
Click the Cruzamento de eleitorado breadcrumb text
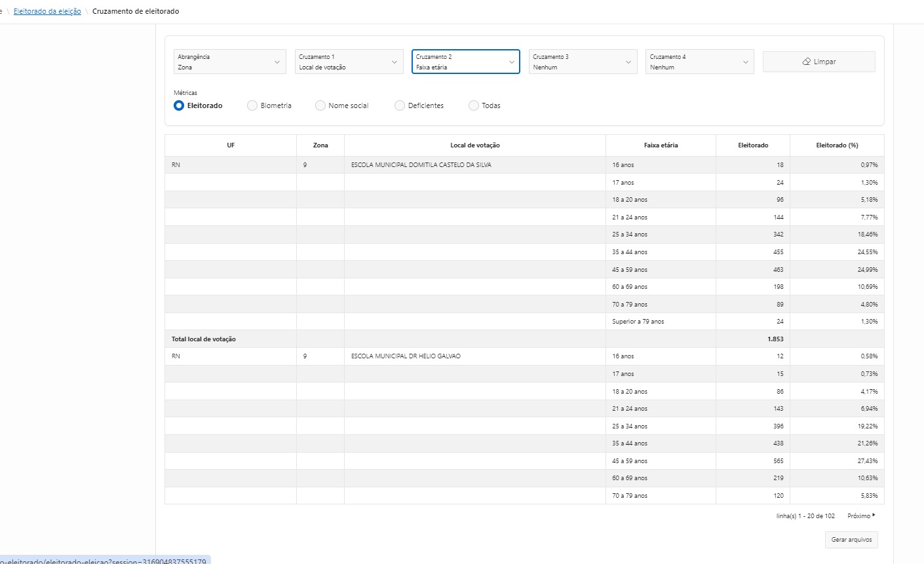click(x=136, y=11)
